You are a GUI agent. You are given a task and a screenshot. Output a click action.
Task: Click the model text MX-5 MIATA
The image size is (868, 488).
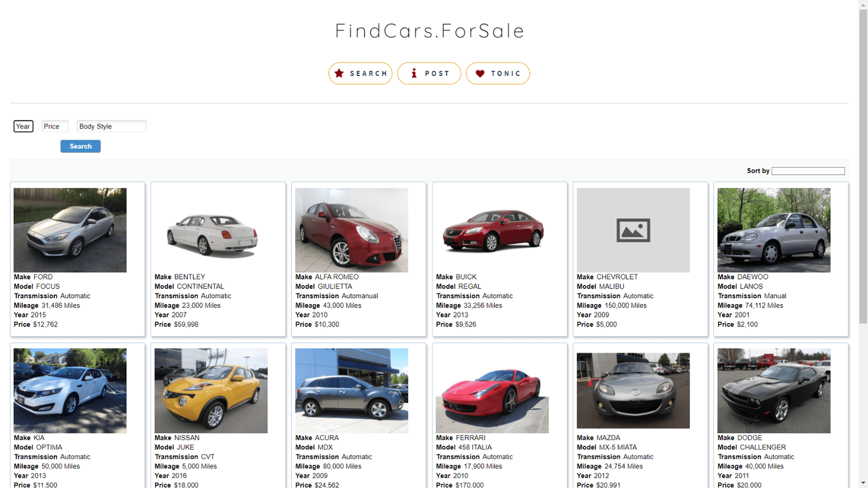pyautogui.click(x=618, y=447)
